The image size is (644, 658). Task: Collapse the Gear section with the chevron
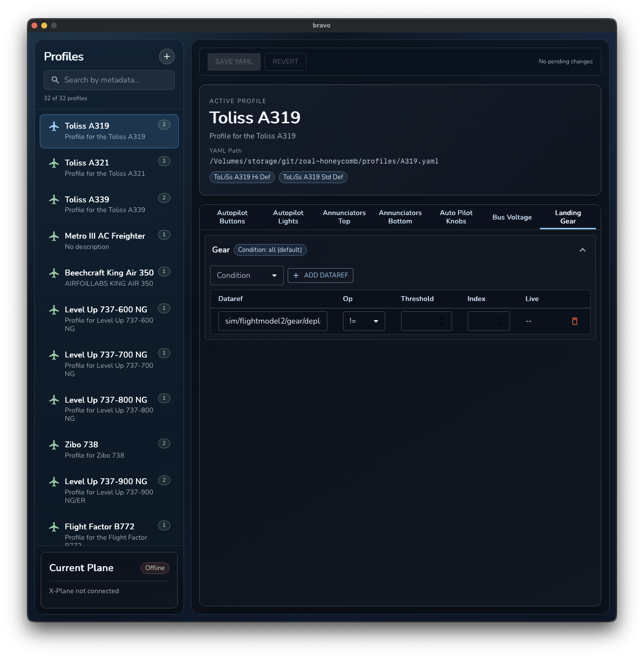click(x=583, y=250)
